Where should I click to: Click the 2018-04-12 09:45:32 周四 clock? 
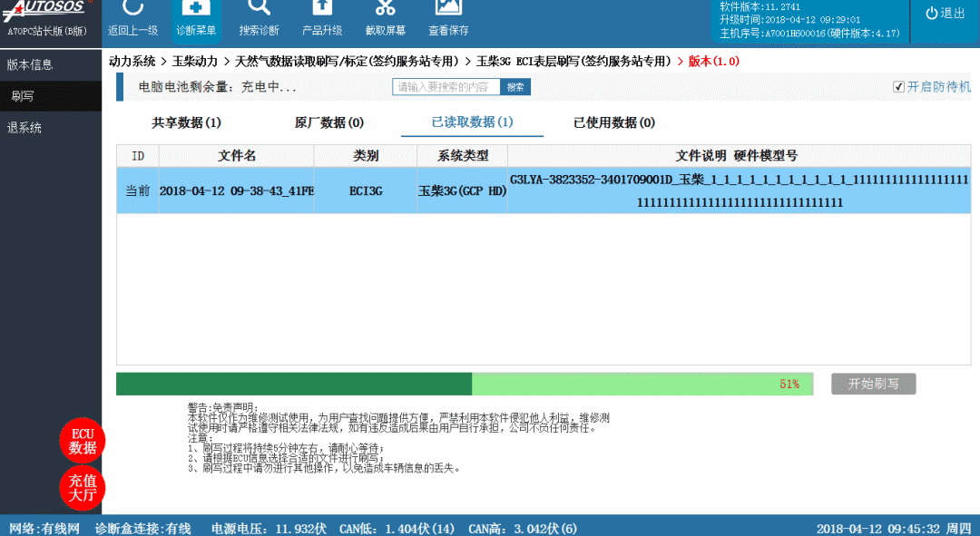point(894,529)
